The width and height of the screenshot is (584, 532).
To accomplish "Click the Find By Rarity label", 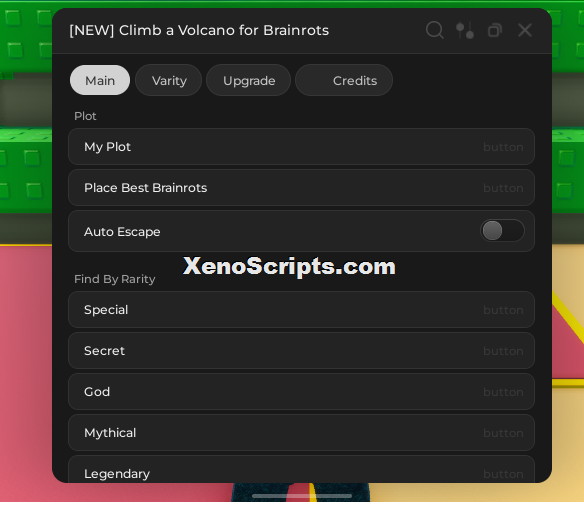I will coord(115,279).
